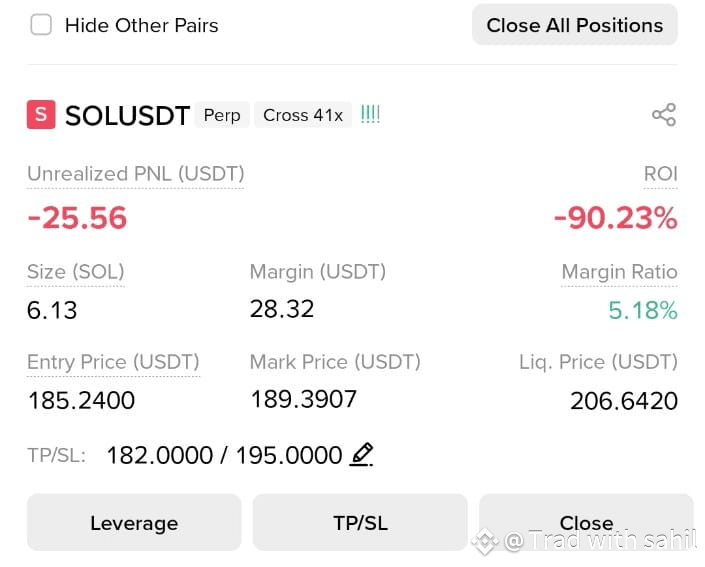Tap the Entry Price (USDT) label
Screen dimensions: 705x567
coord(113,362)
